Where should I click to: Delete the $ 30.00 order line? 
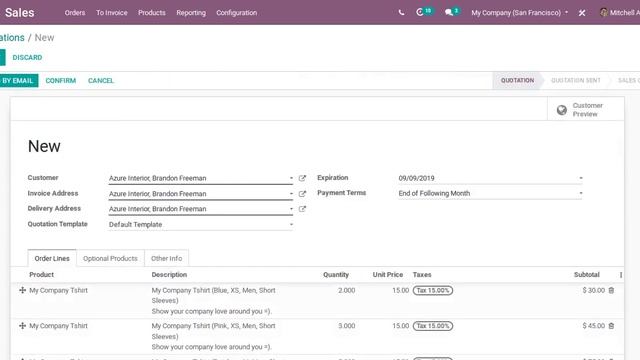pos(611,290)
